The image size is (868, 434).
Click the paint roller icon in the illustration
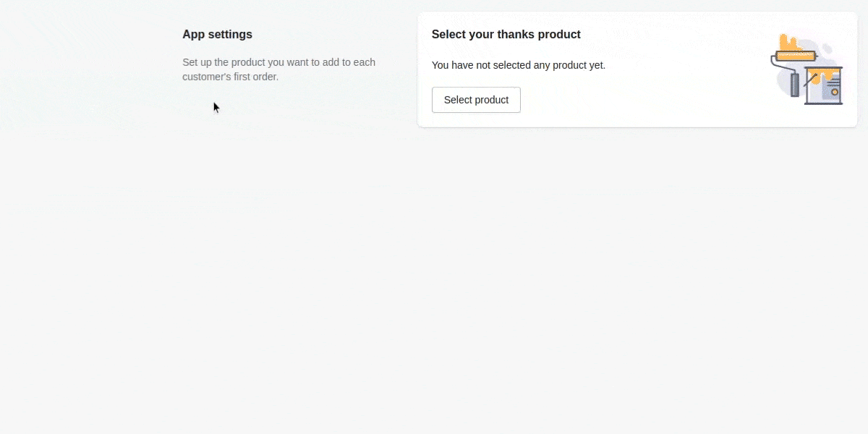(795, 55)
